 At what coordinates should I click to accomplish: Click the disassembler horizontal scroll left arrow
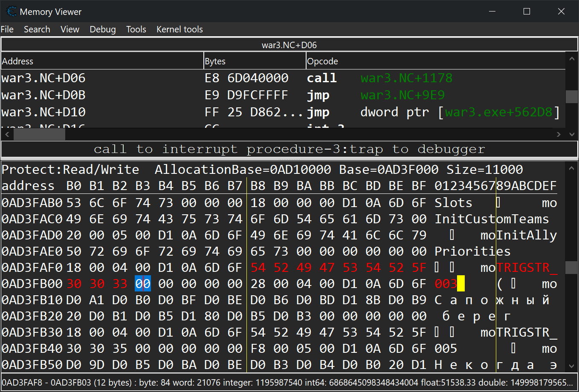point(6,134)
